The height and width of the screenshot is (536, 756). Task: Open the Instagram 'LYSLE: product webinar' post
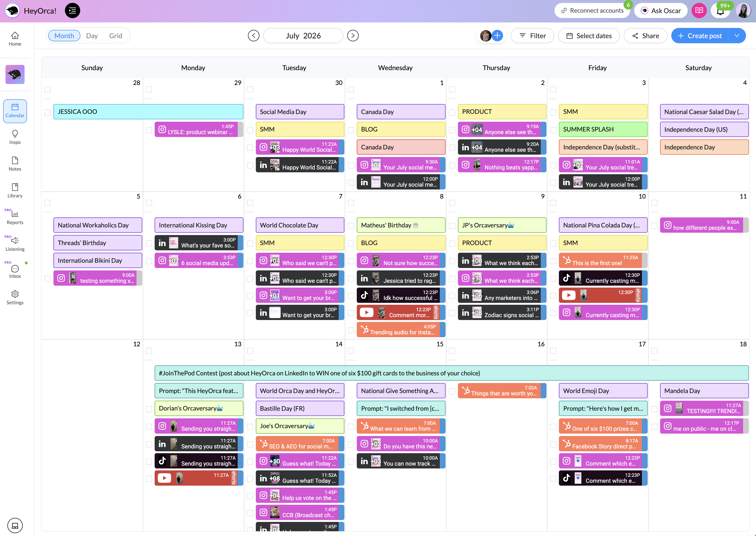(x=199, y=129)
